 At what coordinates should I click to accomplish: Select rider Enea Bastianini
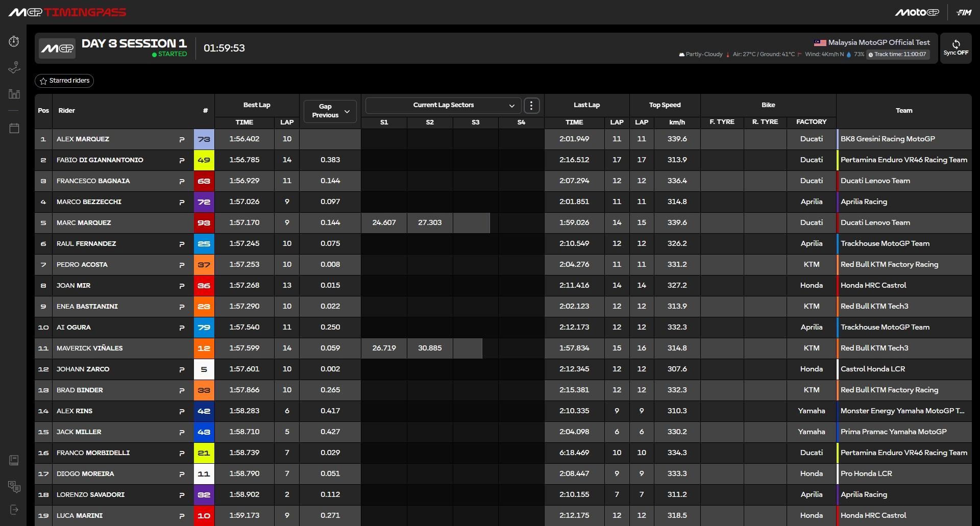pos(87,307)
